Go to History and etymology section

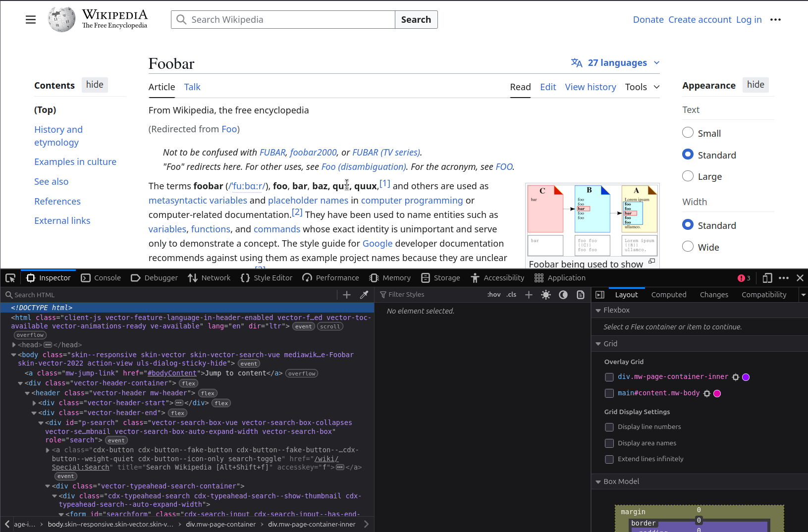click(58, 136)
